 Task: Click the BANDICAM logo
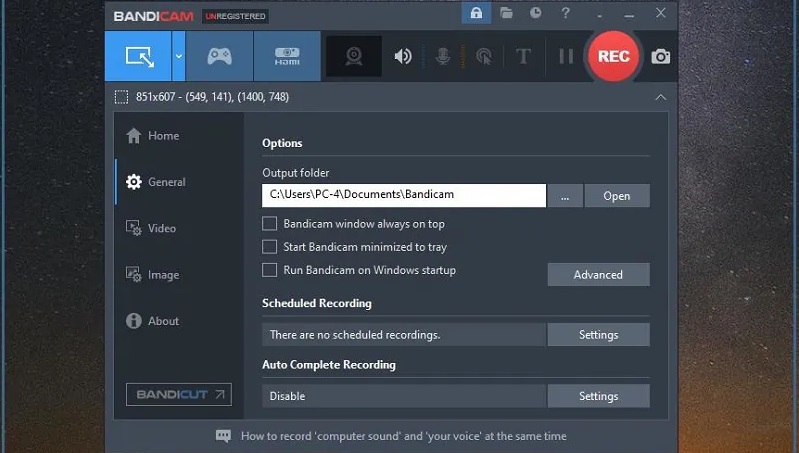[x=153, y=16]
